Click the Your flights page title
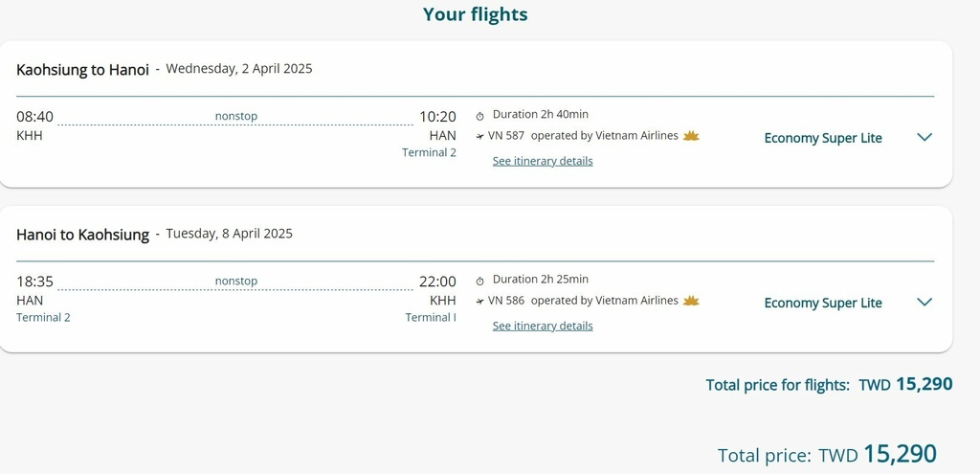This screenshot has height=474, width=980. pyautogui.click(x=475, y=14)
